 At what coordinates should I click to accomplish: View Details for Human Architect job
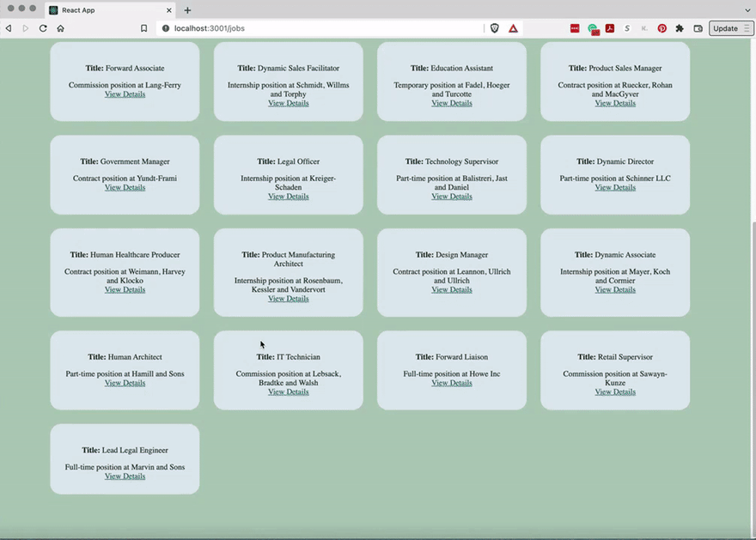click(125, 383)
